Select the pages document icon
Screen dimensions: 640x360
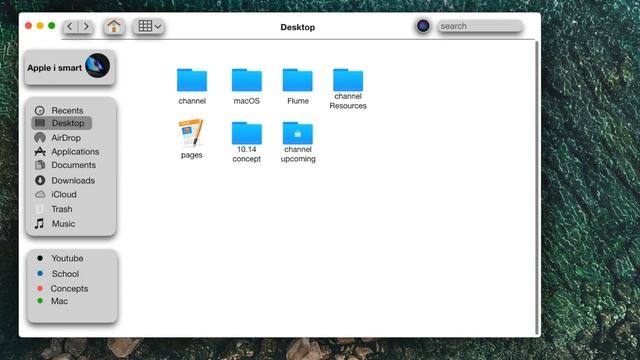(x=191, y=133)
